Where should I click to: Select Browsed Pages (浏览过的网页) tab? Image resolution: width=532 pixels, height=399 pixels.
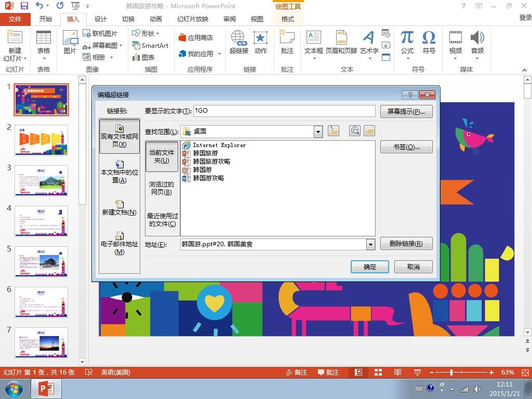pos(162,188)
